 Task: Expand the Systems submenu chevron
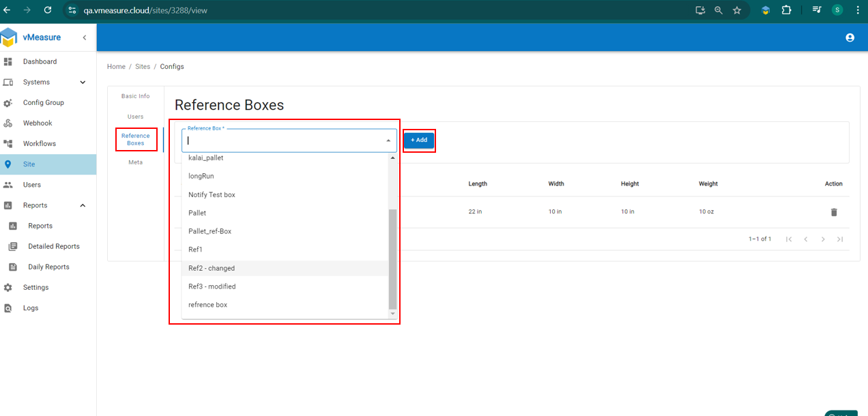83,82
